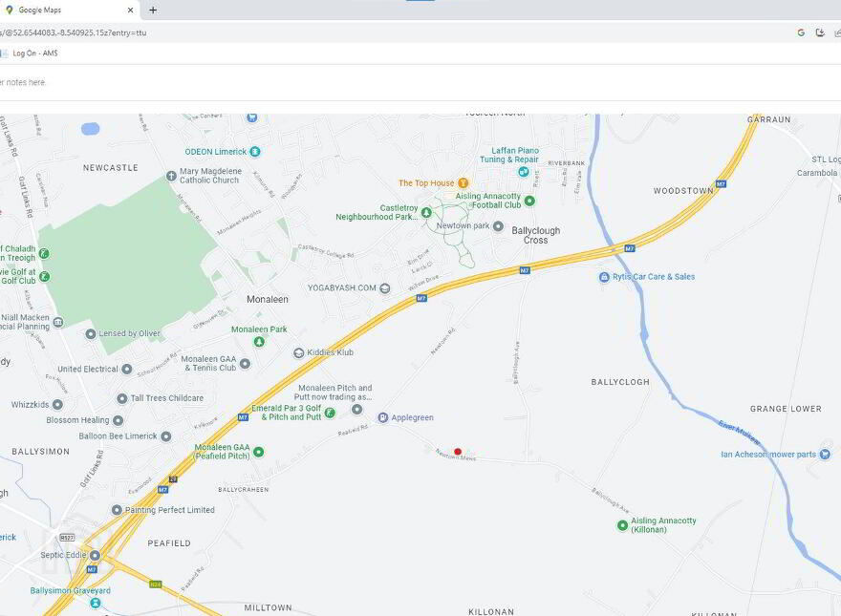Click the Tall Trees Childcare pin

122,398
